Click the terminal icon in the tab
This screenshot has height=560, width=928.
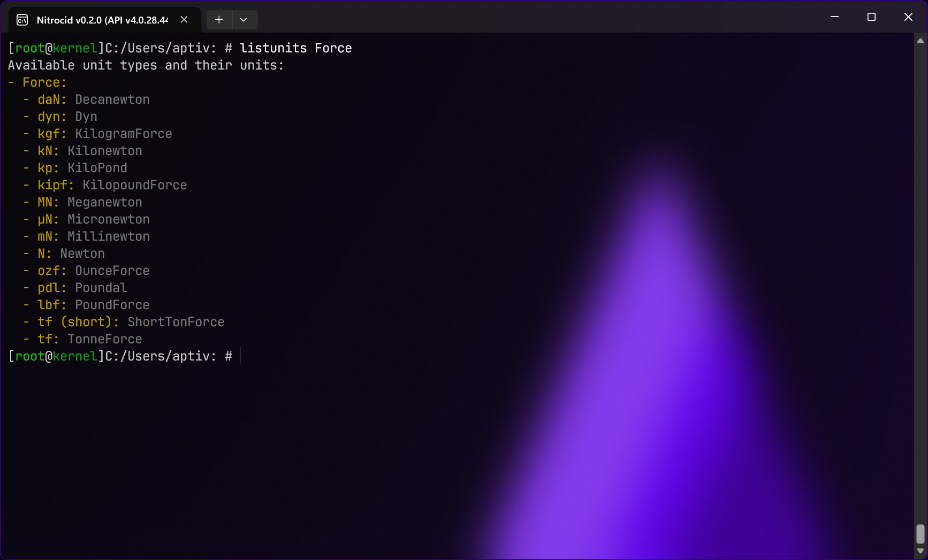coord(22,20)
